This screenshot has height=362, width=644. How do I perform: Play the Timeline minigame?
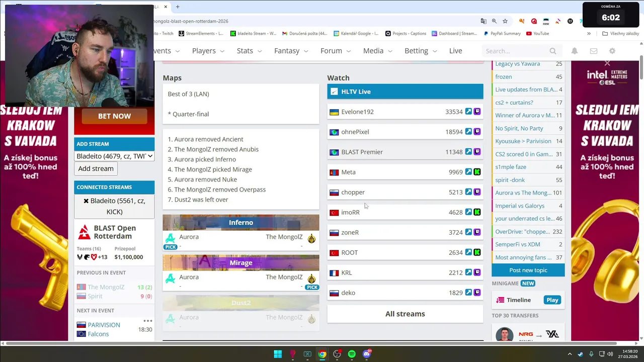pos(552,300)
